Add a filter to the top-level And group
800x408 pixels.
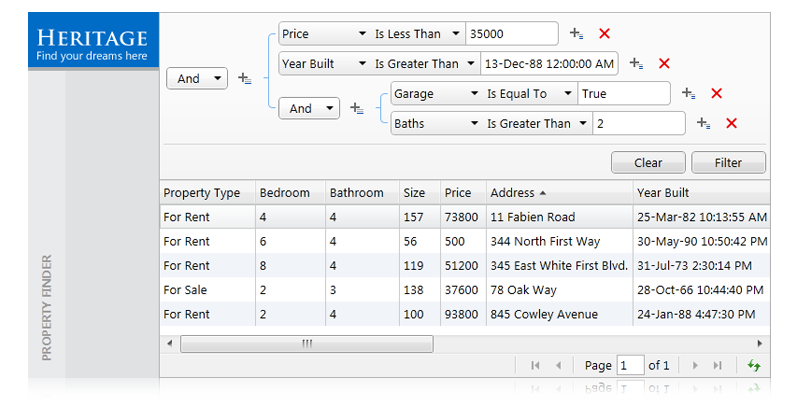pyautogui.click(x=245, y=79)
